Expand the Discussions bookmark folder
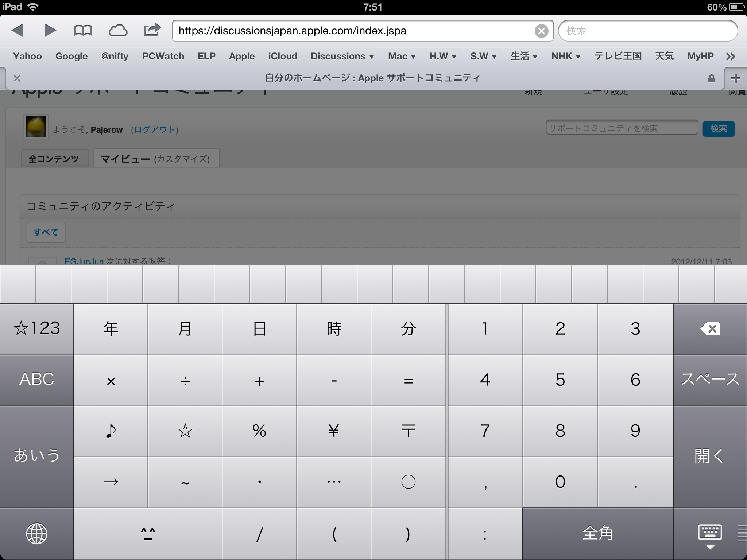Screen dimensions: 747x560 (x=342, y=56)
